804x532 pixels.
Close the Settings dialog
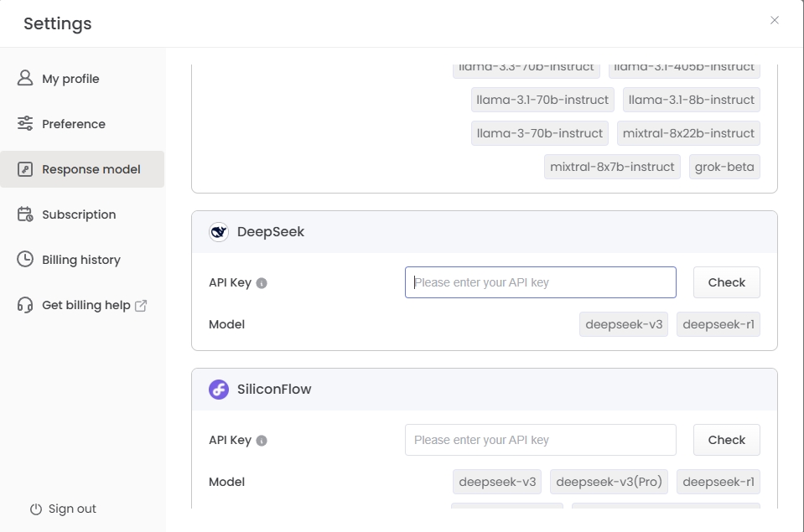pyautogui.click(x=775, y=20)
